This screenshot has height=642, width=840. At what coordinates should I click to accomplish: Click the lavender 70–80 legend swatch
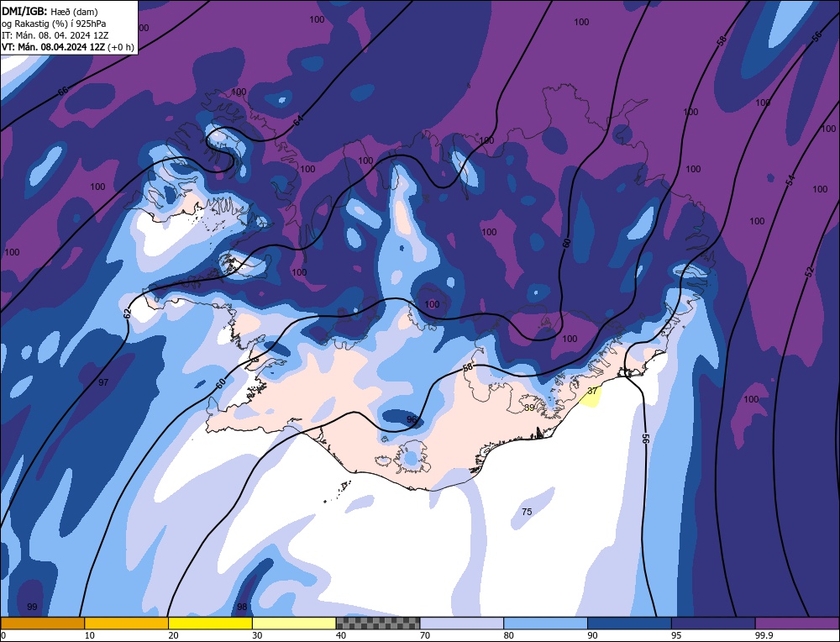point(462,623)
